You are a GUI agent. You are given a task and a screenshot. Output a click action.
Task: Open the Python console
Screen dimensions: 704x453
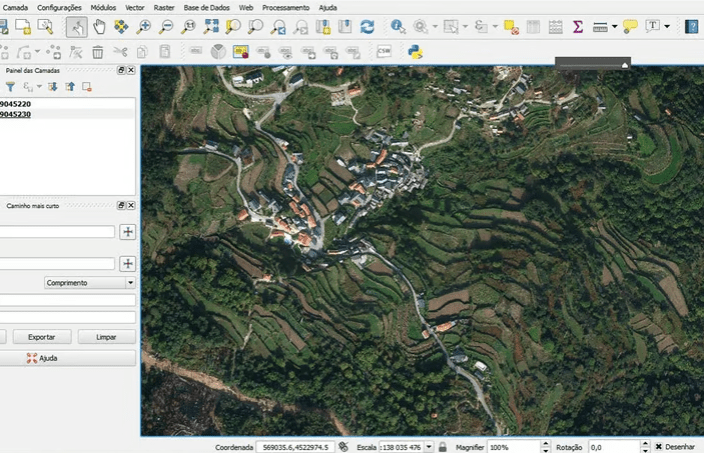(x=413, y=52)
